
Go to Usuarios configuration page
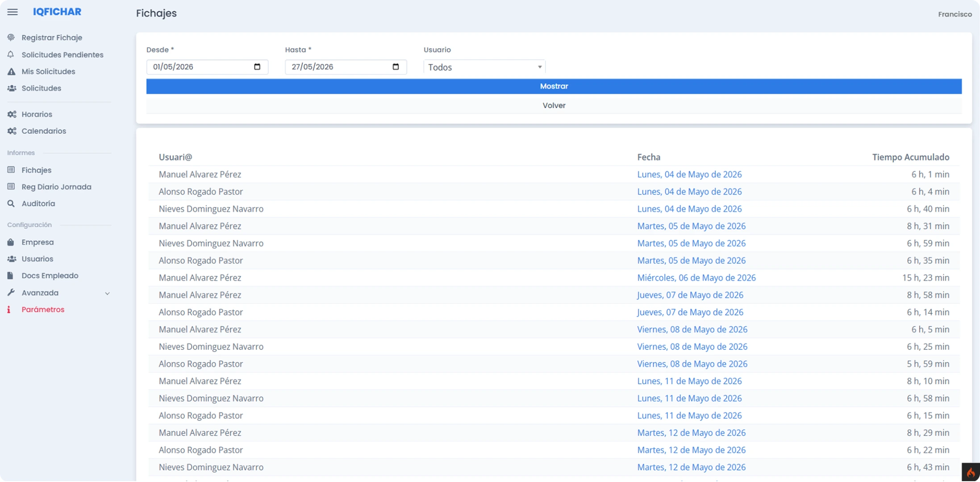tap(37, 259)
